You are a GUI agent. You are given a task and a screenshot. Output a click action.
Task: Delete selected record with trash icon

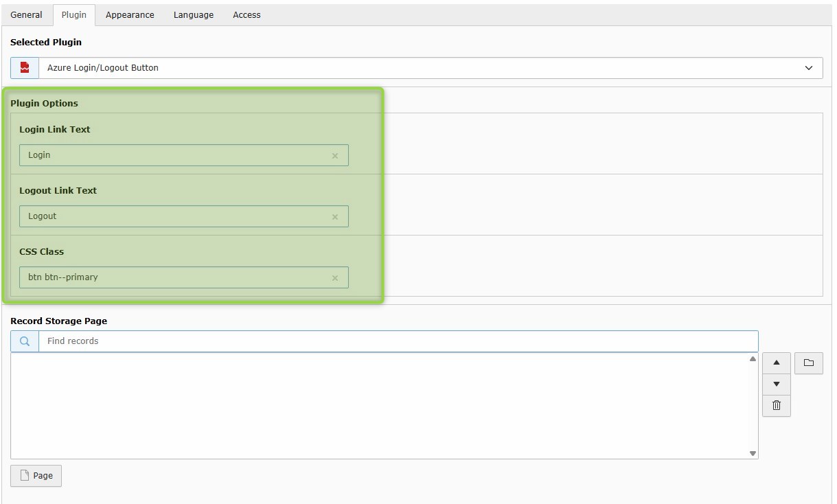pos(777,405)
